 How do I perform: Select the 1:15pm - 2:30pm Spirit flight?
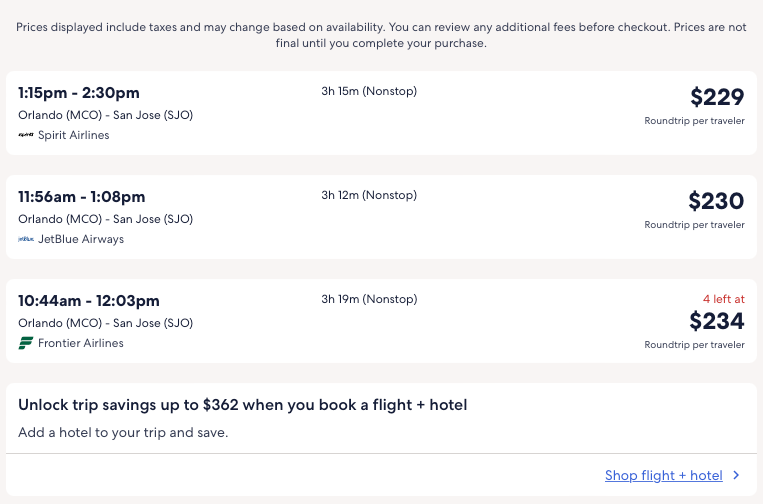click(79, 93)
